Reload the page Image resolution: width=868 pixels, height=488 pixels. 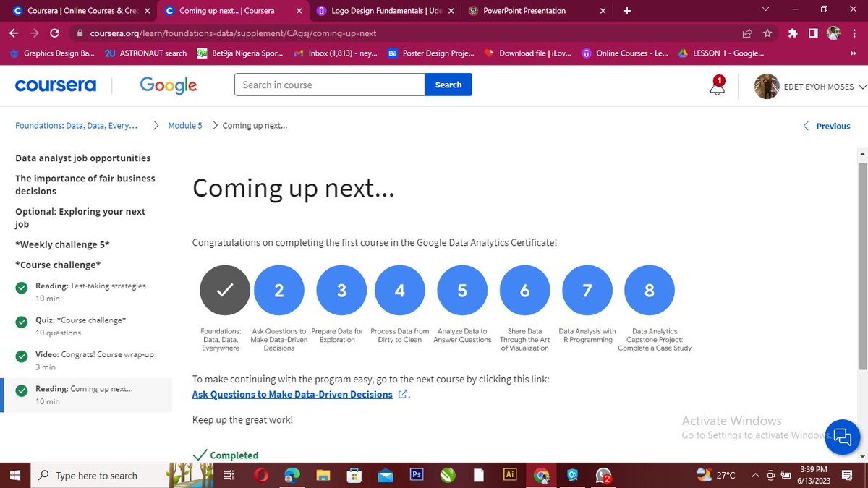click(54, 33)
